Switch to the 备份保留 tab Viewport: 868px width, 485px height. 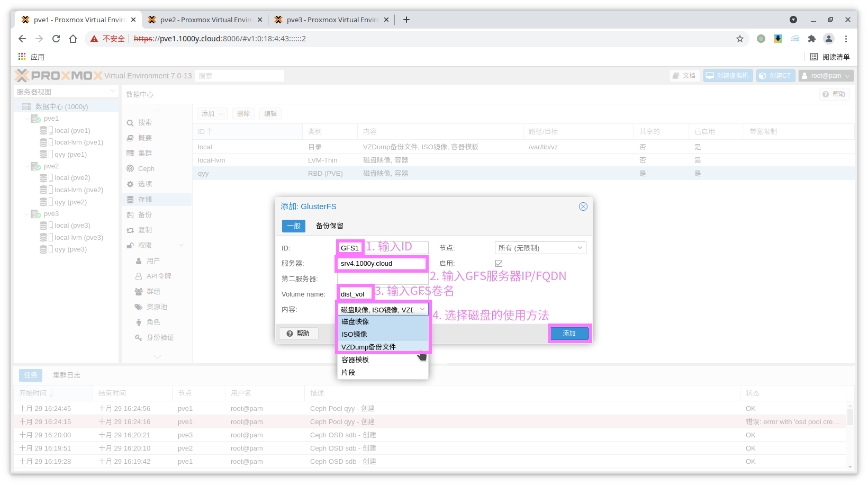(329, 226)
